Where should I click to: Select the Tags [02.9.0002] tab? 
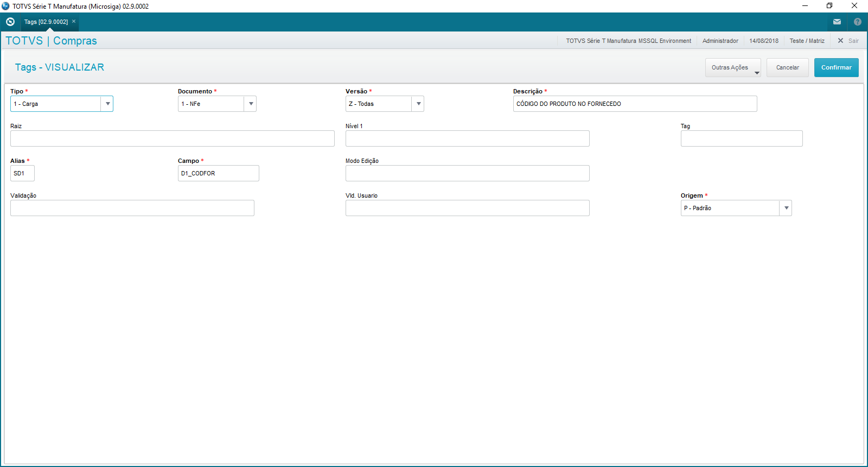tap(46, 22)
